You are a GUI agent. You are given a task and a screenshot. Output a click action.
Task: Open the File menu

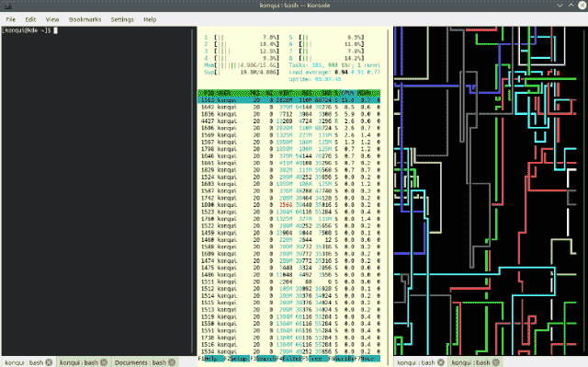pos(10,19)
